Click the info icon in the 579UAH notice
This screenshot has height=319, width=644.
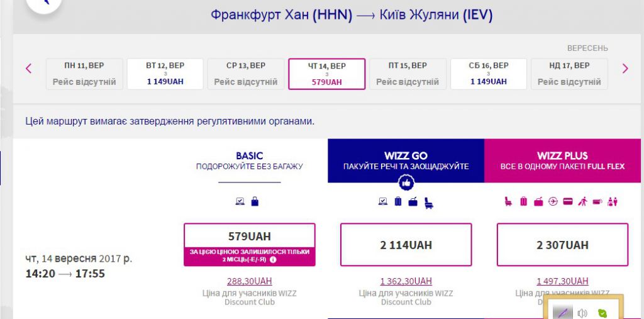click(x=274, y=259)
